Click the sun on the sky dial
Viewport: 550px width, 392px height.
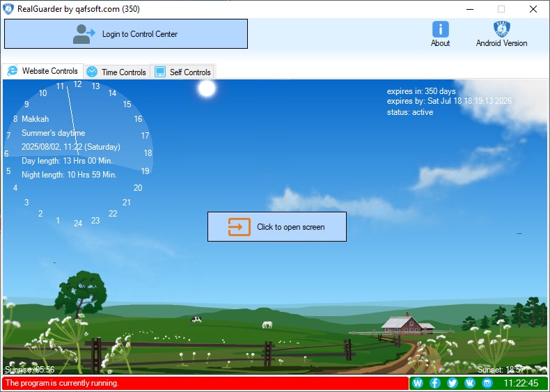(x=207, y=88)
